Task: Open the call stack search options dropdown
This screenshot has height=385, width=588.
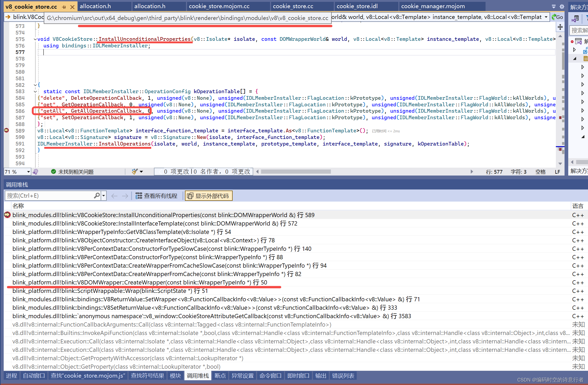Action: click(x=104, y=196)
